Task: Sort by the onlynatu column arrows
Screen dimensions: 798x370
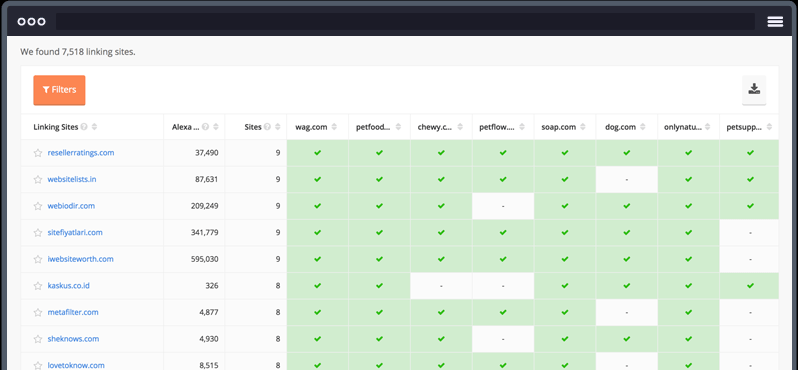Action: click(708, 127)
